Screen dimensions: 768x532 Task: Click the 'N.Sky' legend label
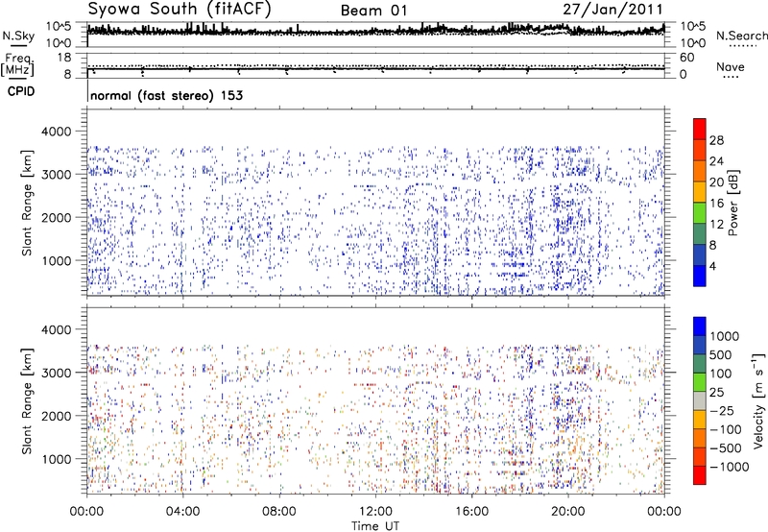click(18, 36)
